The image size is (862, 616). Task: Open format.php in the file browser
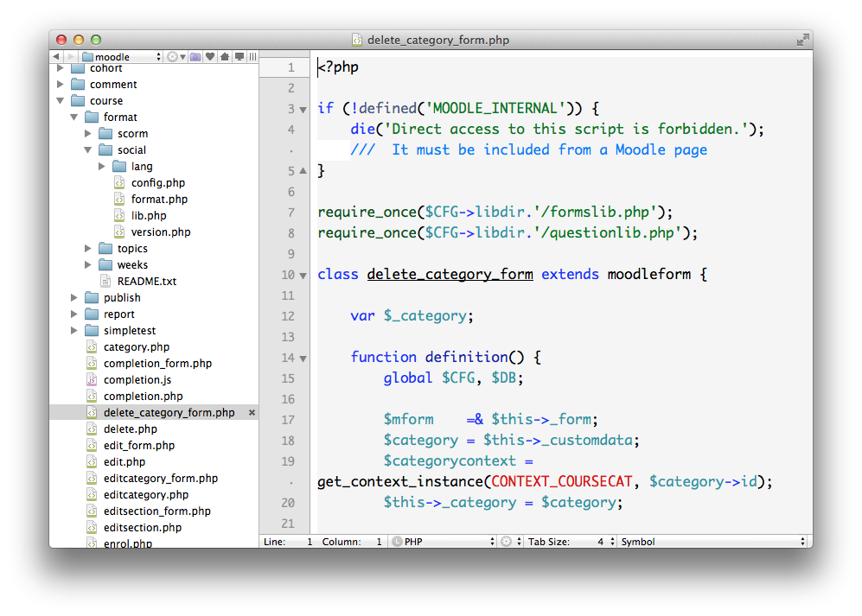[159, 199]
